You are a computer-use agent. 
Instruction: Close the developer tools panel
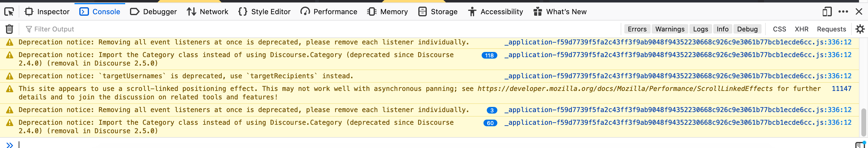click(x=859, y=12)
